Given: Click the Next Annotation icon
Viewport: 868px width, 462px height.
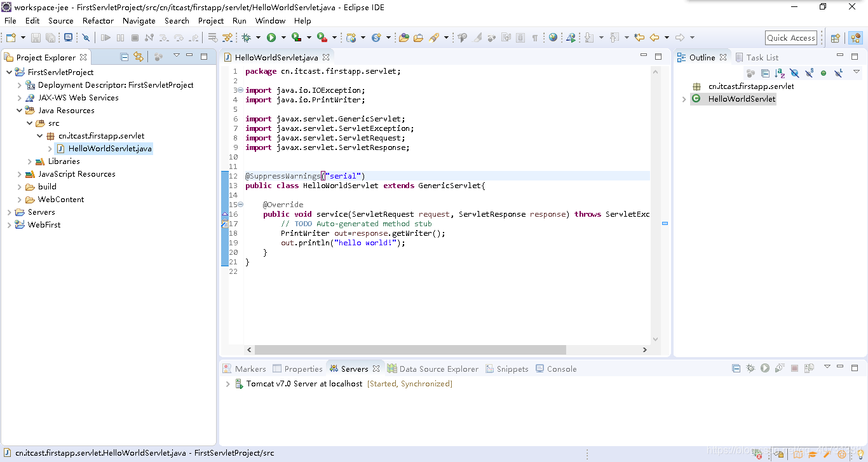Looking at the screenshot, I should tap(589, 37).
